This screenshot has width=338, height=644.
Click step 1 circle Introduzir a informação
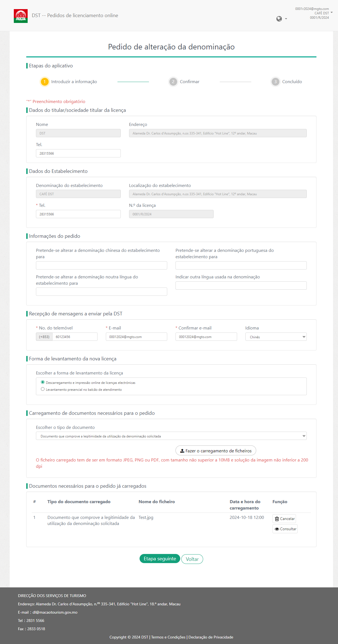(x=44, y=82)
